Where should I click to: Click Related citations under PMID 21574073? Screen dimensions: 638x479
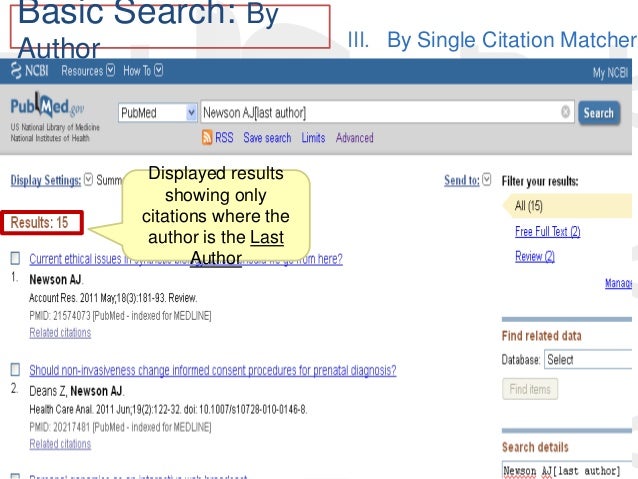pos(60,333)
